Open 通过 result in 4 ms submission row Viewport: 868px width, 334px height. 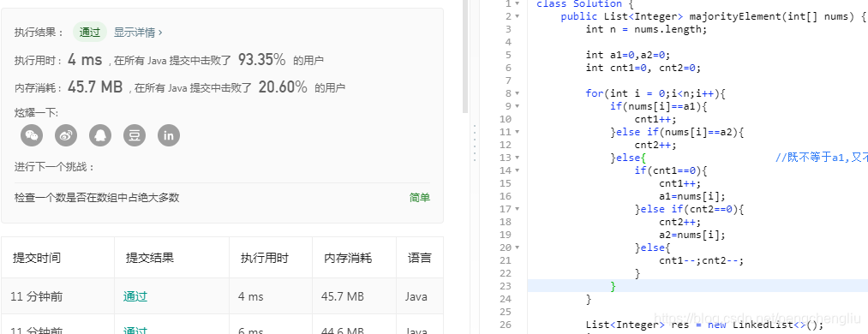click(x=135, y=296)
